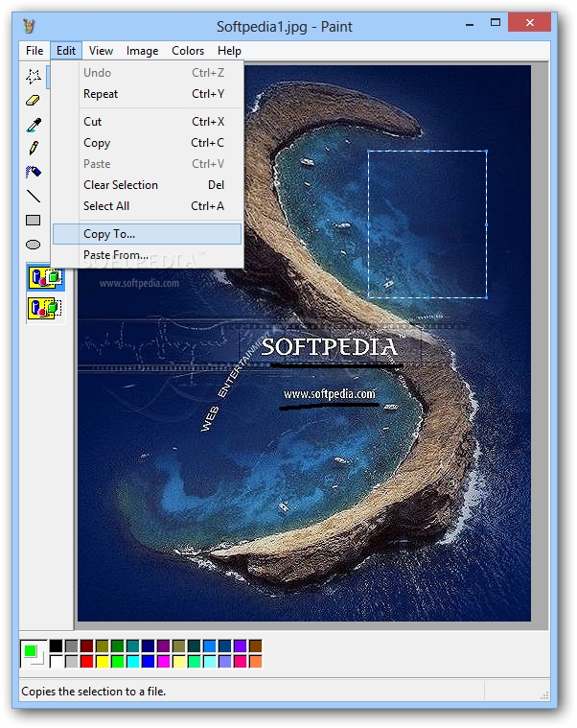Open the Image menu
Image resolution: width=577 pixels, height=728 pixels.
[x=142, y=50]
